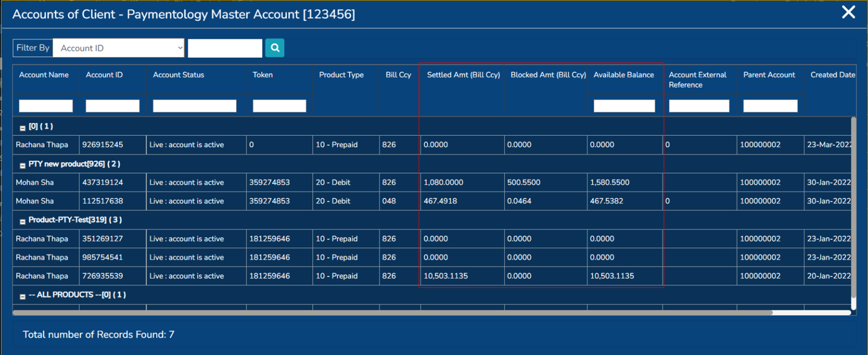
Task: Focus Token column filter box
Action: click(279, 106)
